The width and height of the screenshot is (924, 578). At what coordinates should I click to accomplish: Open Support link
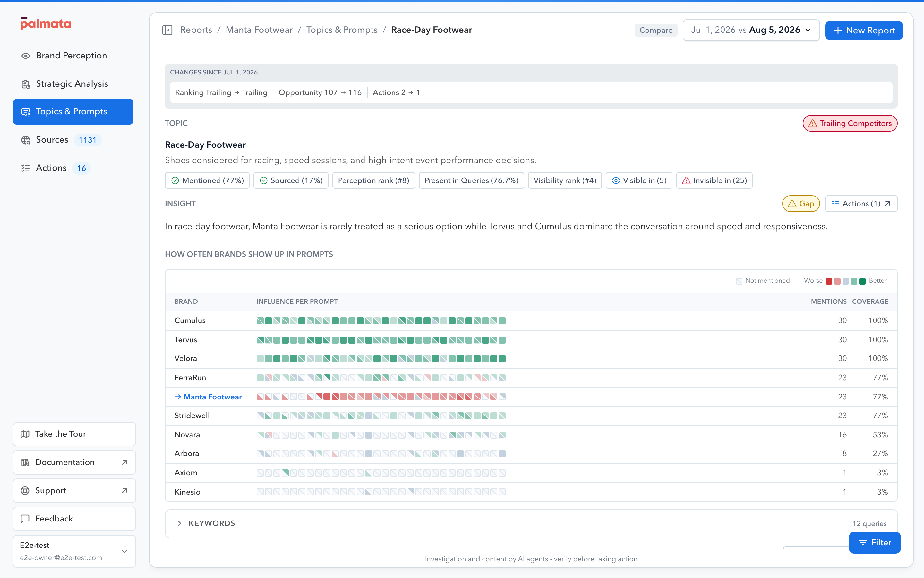[x=74, y=490]
